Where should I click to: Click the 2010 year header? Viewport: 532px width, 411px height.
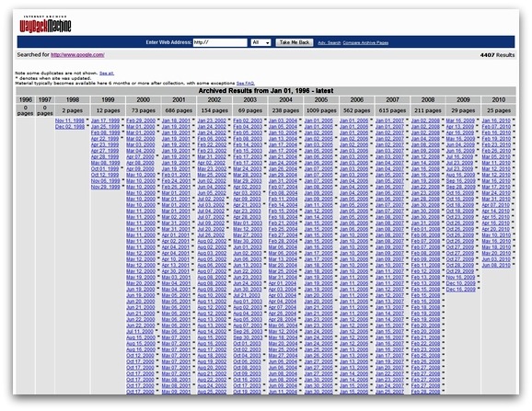point(499,99)
